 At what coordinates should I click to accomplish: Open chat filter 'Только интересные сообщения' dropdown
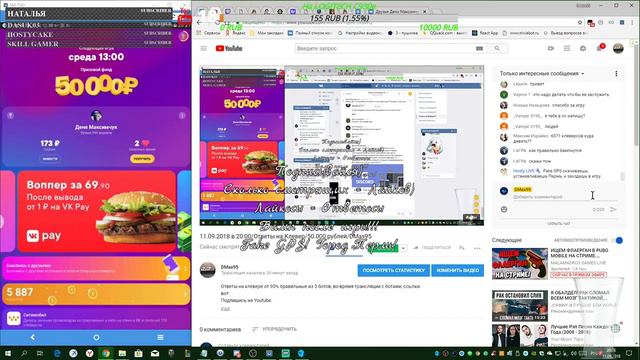click(x=542, y=73)
